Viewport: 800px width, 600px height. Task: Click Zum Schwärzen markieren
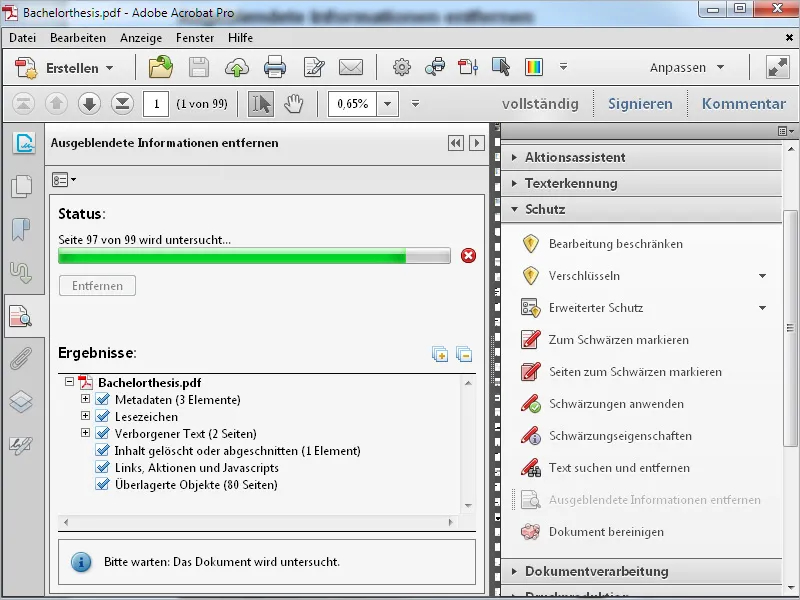(x=618, y=340)
